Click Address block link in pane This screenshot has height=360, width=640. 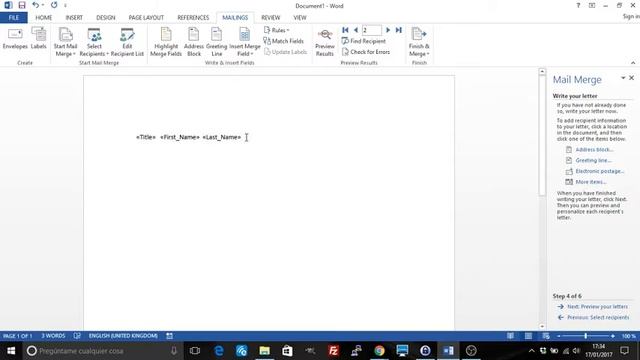coord(594,150)
